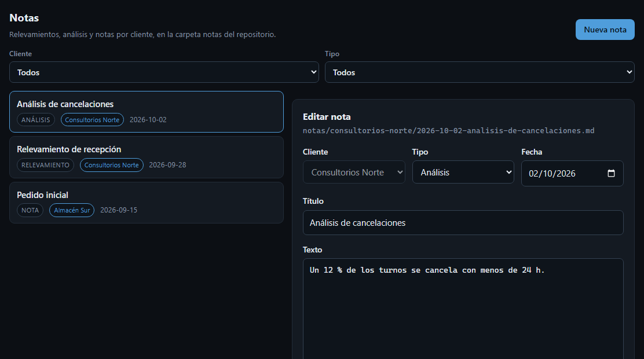The image size is (644, 359).
Task: Open the Relevamiento de recepción note
Action: tap(146, 157)
